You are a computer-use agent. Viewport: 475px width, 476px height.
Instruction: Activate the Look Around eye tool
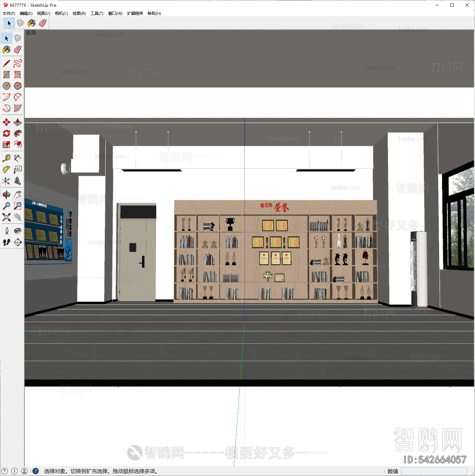point(18,231)
